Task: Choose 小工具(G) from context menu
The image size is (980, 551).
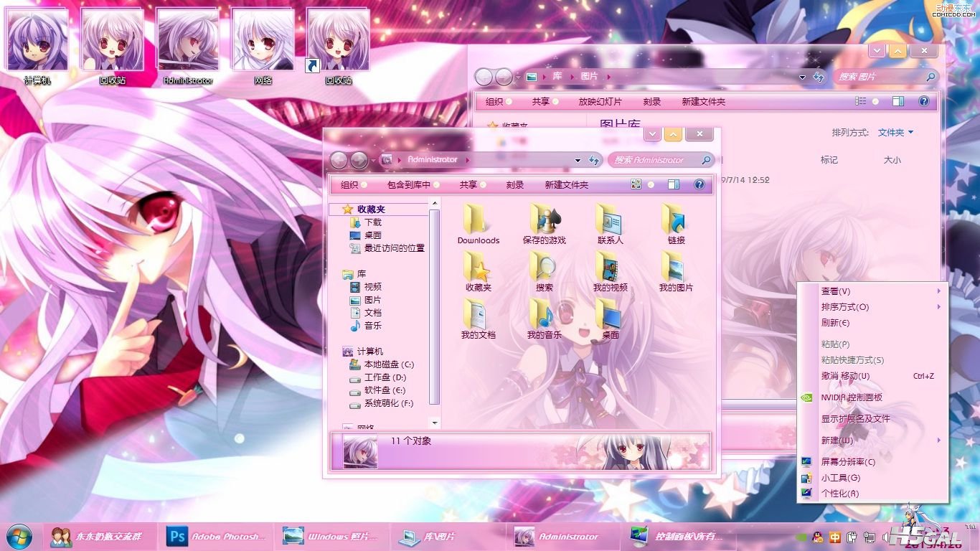Action: point(872,477)
